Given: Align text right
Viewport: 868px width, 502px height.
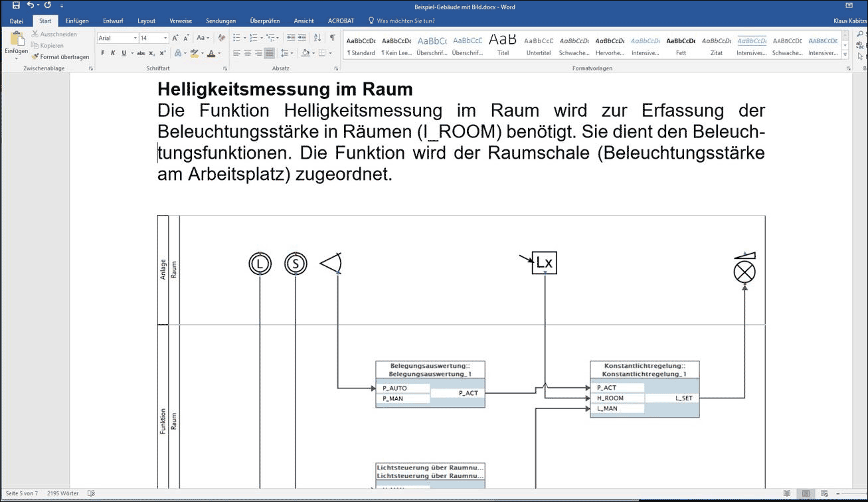Looking at the screenshot, I should tap(258, 53).
